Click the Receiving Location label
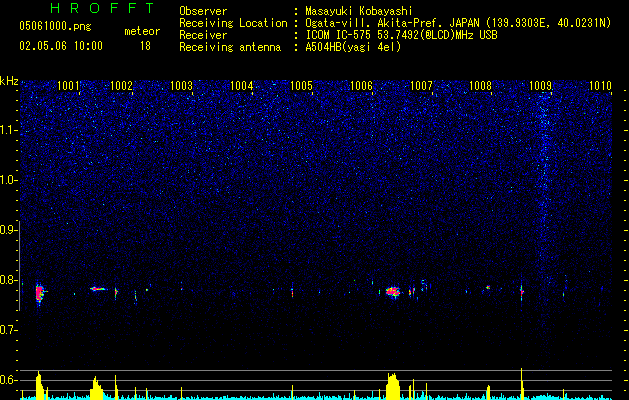Viewport: 629px width, 400px height. click(233, 23)
